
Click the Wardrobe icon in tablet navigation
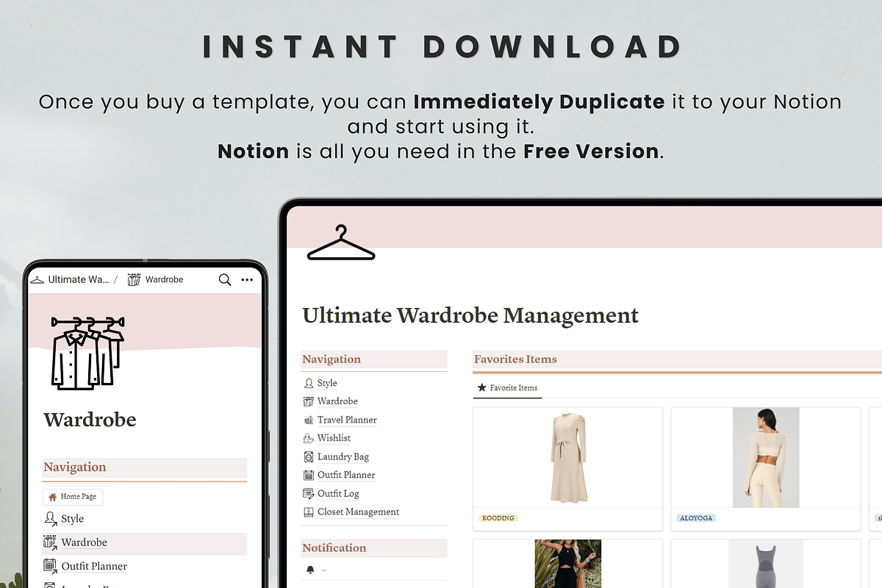[309, 401]
